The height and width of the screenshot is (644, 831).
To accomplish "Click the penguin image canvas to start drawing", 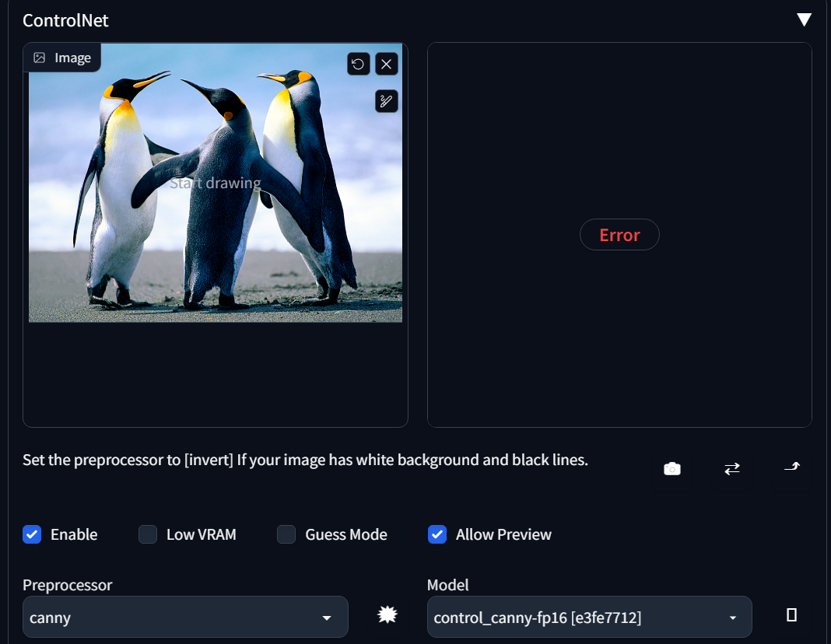I will point(216,183).
